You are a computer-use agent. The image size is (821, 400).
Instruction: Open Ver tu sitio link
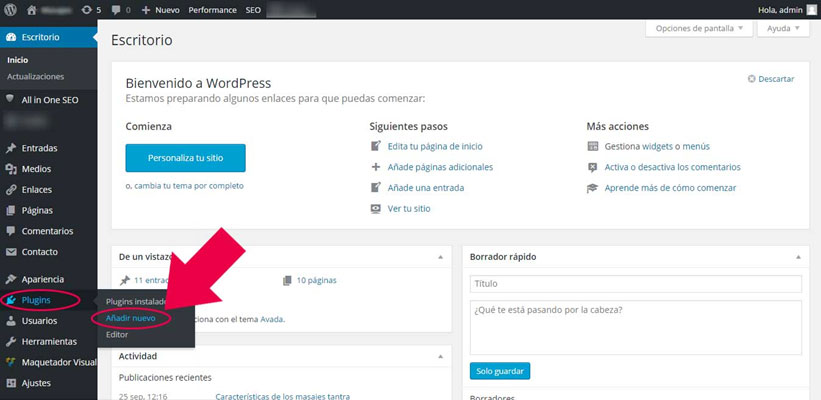(x=409, y=208)
